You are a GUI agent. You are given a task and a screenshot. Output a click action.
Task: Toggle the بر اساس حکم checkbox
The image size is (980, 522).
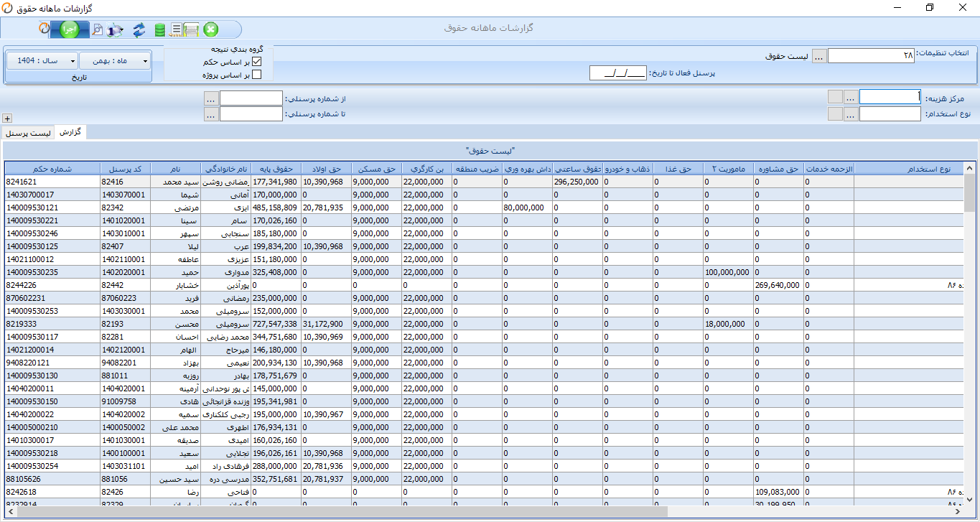click(x=256, y=62)
